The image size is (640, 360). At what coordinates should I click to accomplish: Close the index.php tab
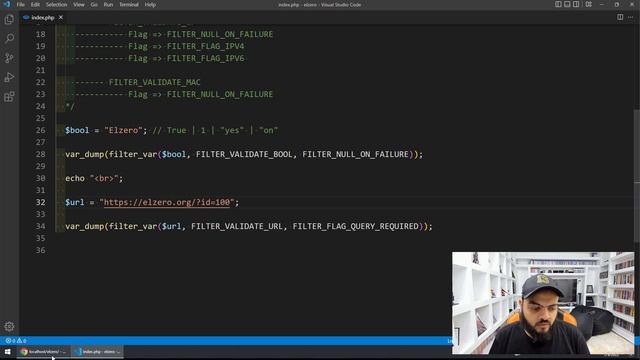click(60, 17)
